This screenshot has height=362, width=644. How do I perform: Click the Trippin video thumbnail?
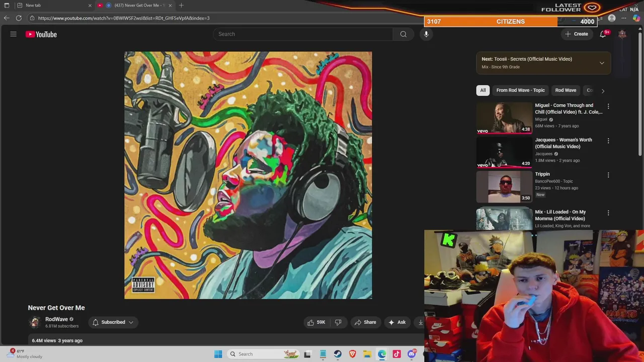[504, 187]
